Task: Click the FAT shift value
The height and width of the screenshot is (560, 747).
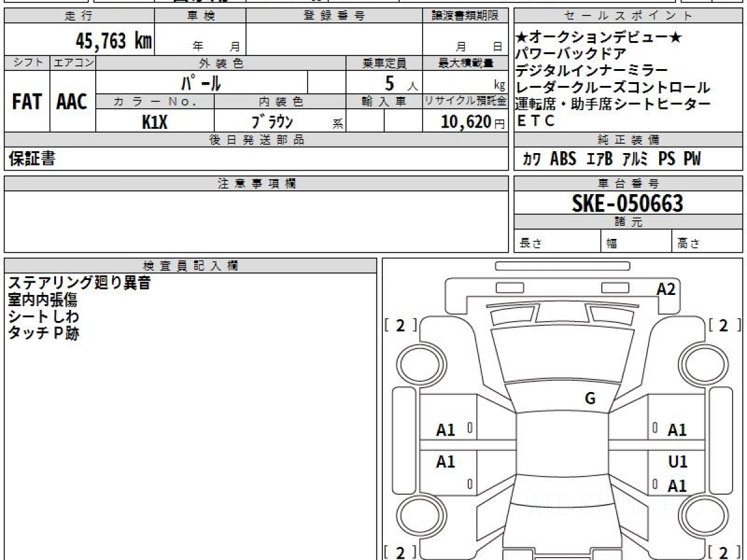Action: (27, 101)
